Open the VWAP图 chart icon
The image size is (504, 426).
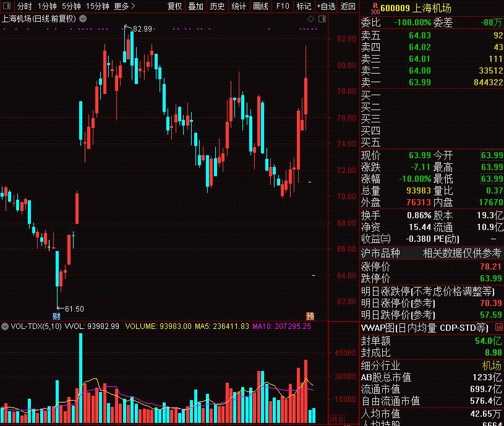coord(499,327)
